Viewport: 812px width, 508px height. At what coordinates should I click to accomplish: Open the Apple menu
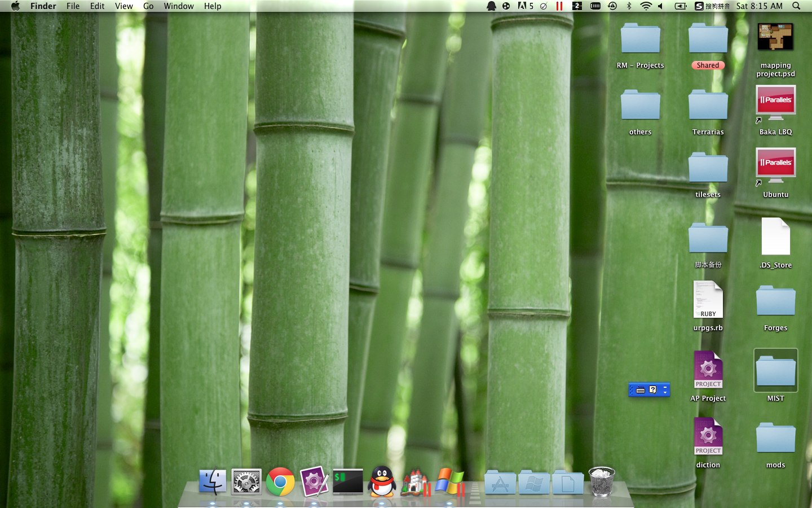15,6
